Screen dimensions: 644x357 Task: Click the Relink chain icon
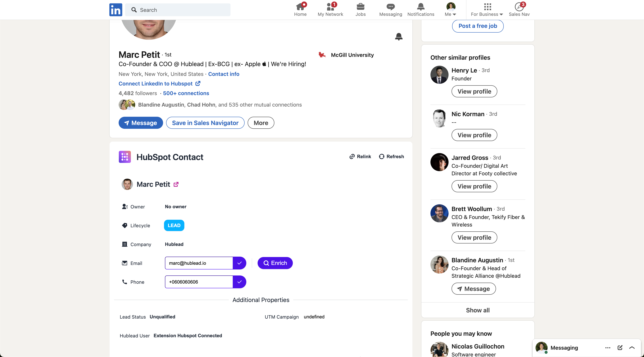352,156
